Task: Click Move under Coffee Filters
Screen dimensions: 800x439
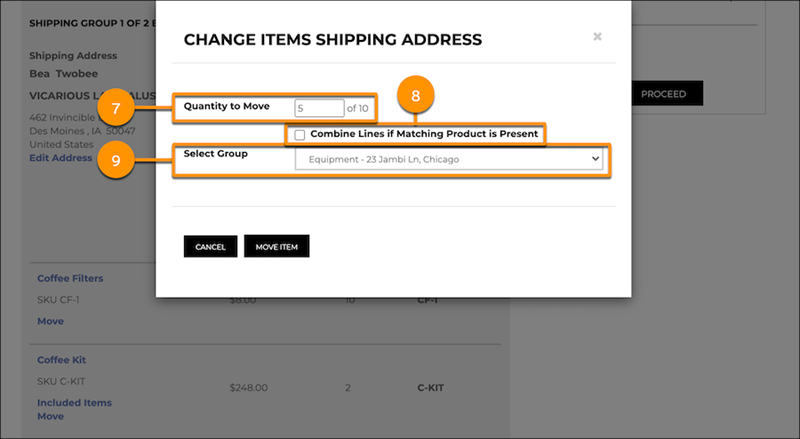Action: [50, 321]
